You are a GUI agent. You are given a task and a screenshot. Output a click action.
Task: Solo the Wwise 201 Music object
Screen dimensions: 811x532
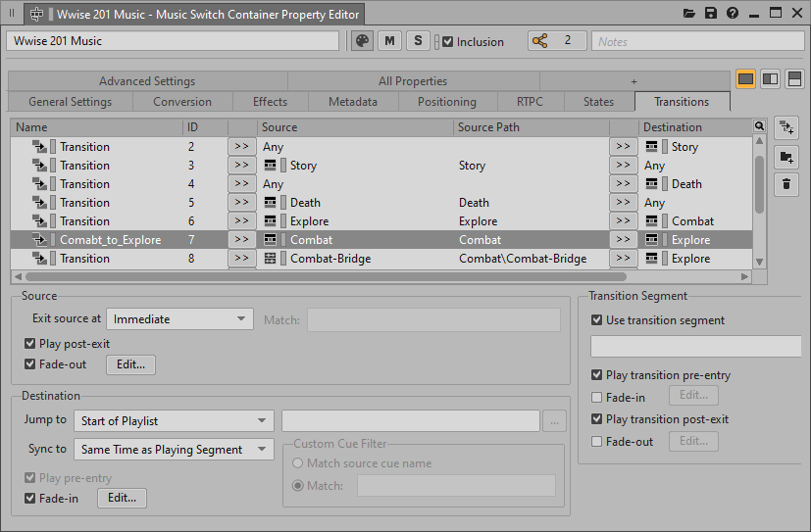pyautogui.click(x=418, y=41)
